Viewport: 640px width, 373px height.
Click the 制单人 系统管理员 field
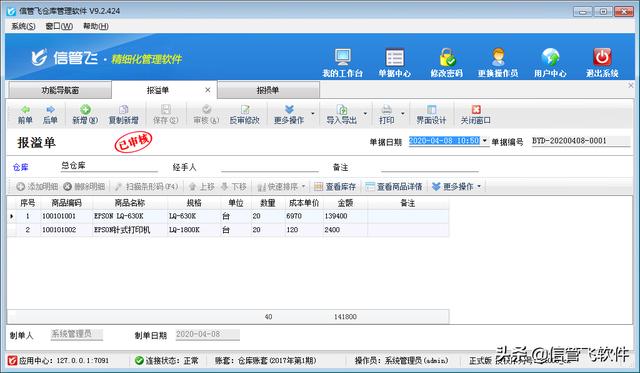pos(77,334)
